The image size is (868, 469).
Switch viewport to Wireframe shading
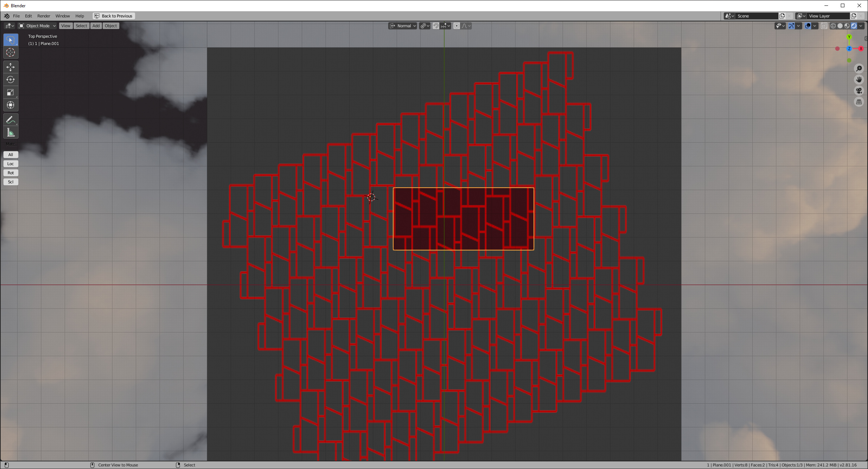pyautogui.click(x=834, y=25)
